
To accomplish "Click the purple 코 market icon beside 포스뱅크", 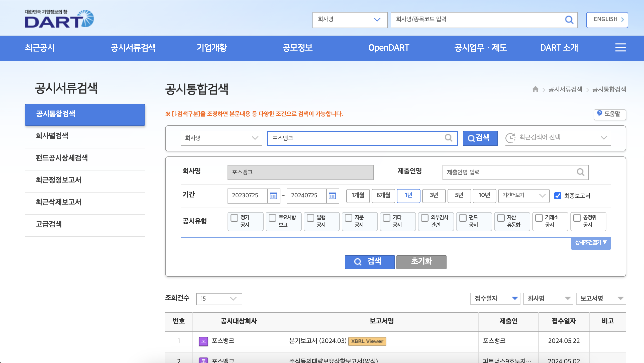I will (x=203, y=341).
